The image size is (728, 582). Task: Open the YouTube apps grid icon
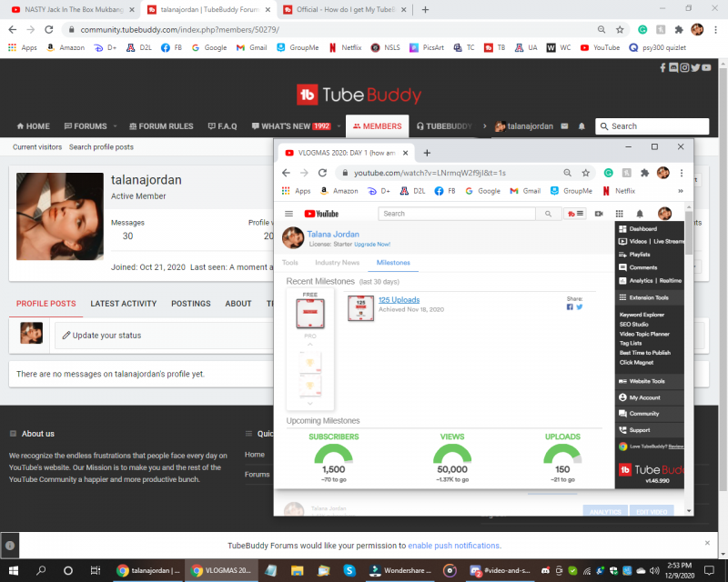pos(619,214)
